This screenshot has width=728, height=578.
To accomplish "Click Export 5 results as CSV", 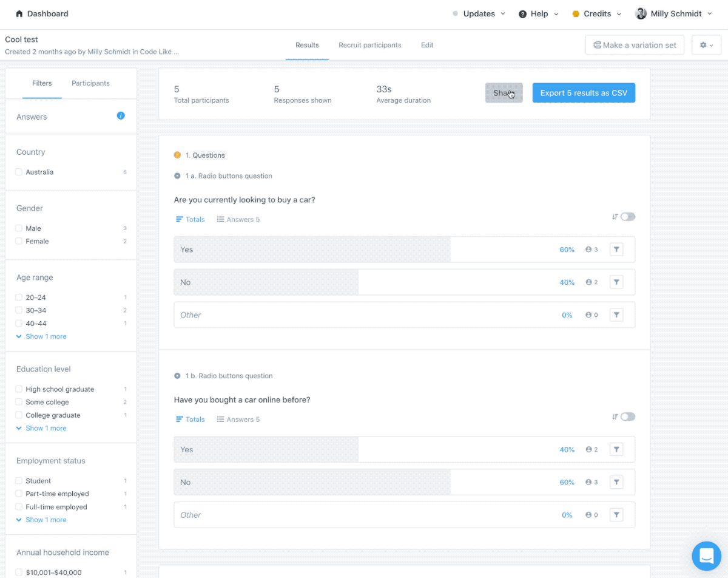I will coord(584,93).
